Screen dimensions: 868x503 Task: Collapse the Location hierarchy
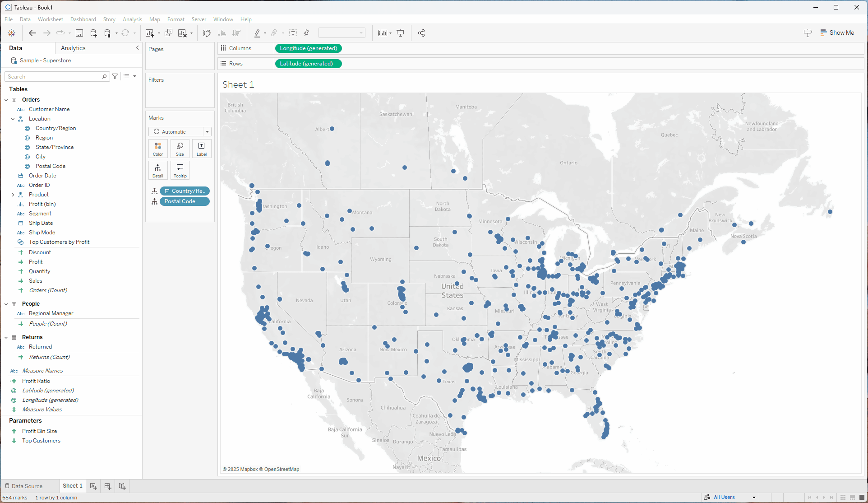click(13, 119)
